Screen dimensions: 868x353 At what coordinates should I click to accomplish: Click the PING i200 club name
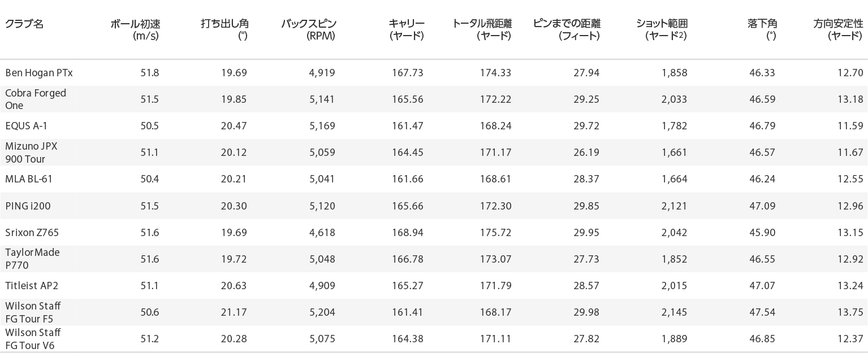point(28,206)
